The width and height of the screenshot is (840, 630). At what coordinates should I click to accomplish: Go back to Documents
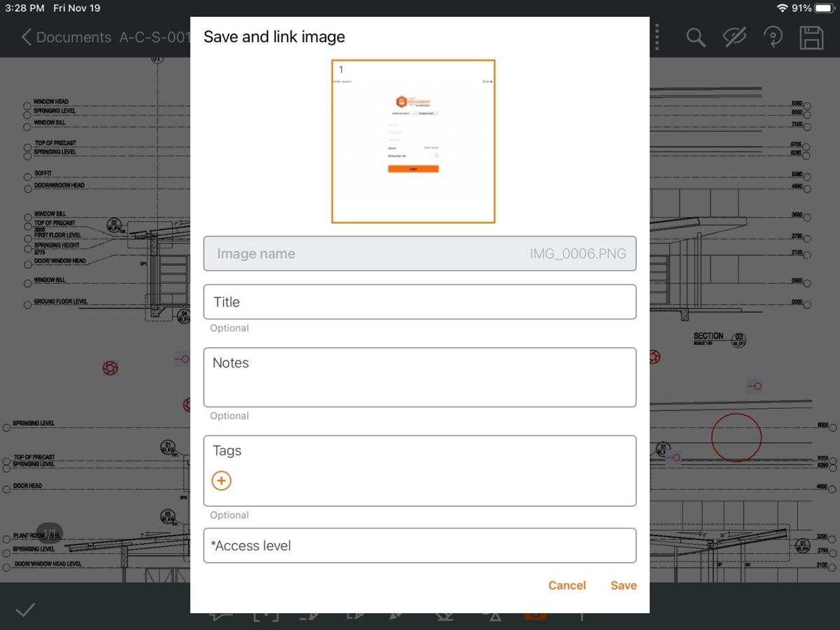(x=66, y=37)
